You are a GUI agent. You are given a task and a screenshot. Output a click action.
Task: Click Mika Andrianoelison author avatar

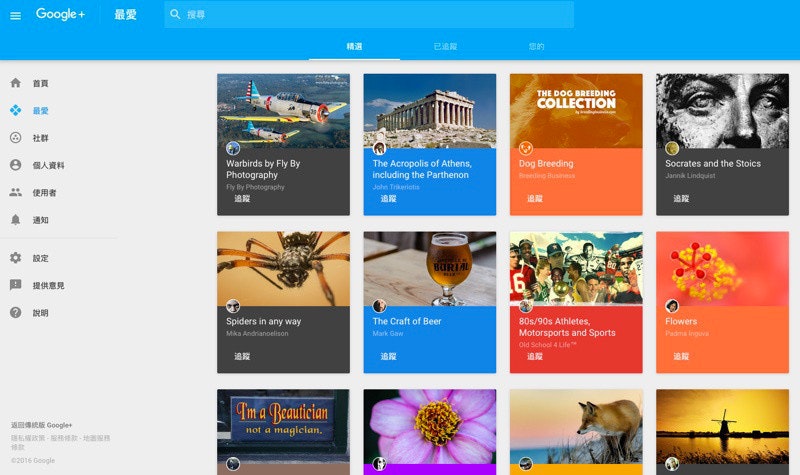point(233,306)
